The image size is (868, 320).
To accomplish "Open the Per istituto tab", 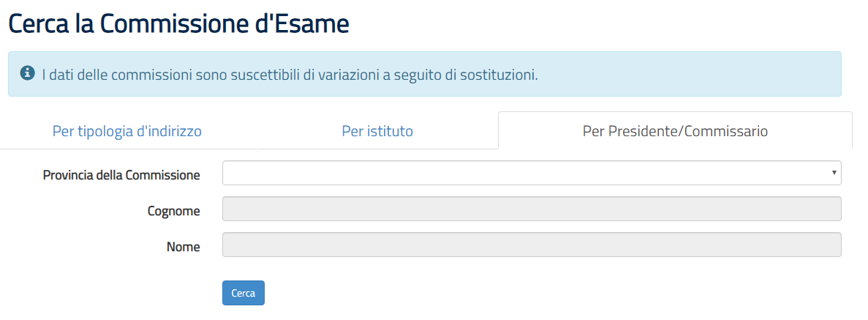I will pyautogui.click(x=377, y=131).
